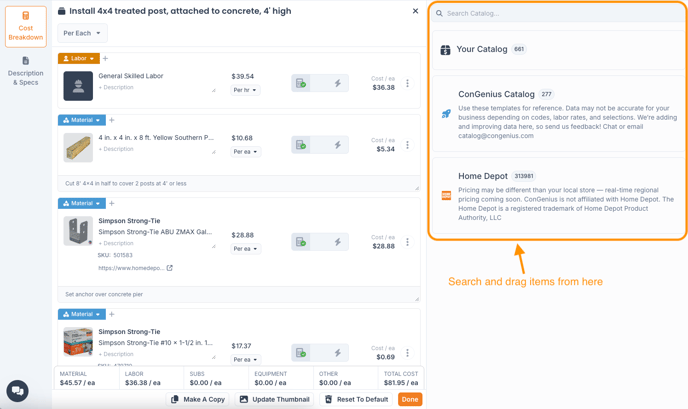Click plus next to first Material tag
Image resolution: width=688 pixels, height=409 pixels.
[x=111, y=120]
